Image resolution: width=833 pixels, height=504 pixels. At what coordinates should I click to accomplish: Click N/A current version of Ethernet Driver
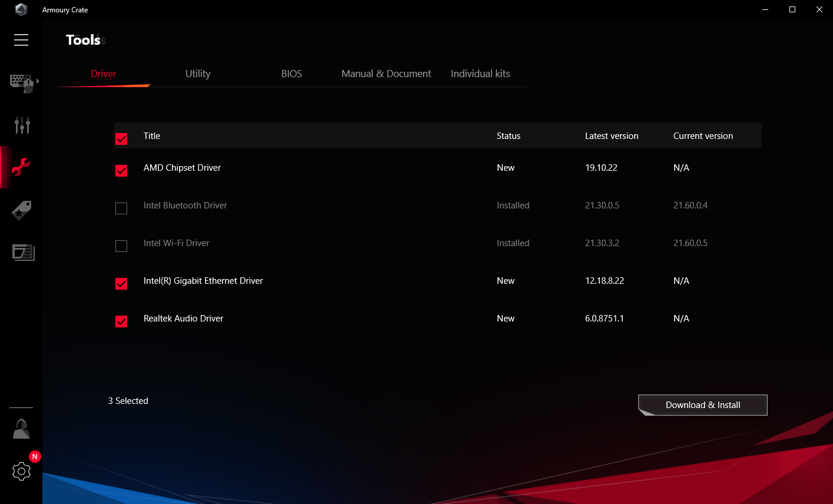coord(681,281)
